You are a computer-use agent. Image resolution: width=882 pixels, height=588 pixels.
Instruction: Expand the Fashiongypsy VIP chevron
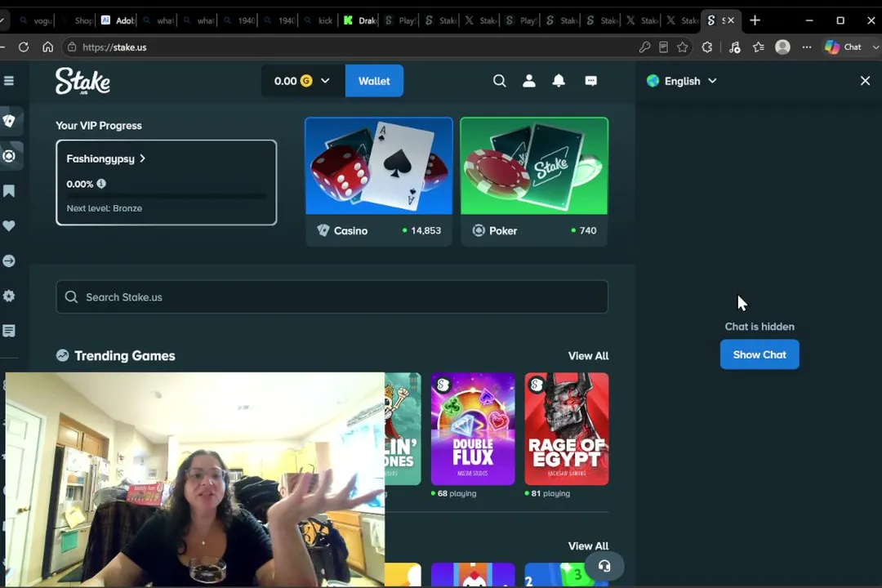tap(143, 158)
